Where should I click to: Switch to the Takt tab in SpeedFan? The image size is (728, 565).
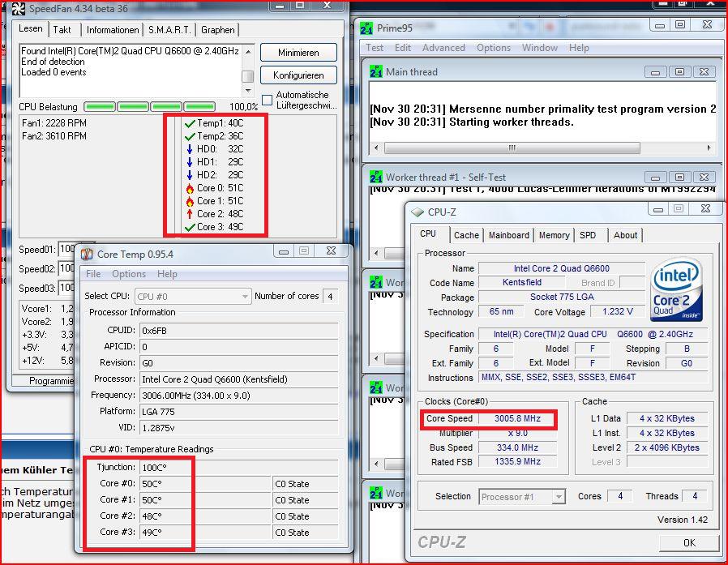pos(62,30)
